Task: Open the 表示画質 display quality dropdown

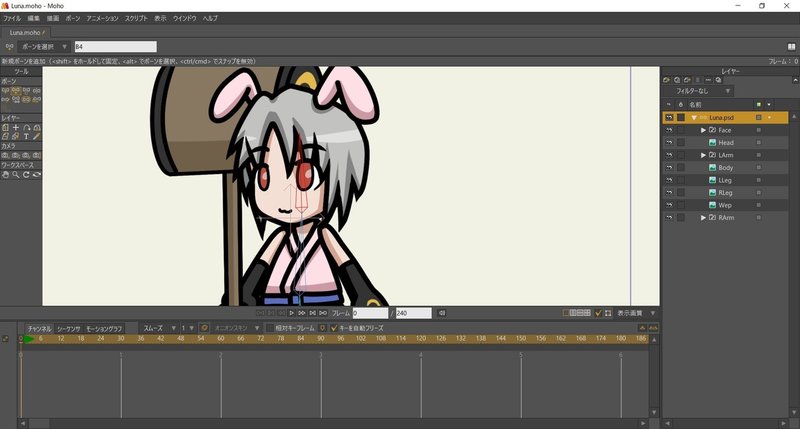Action: point(636,313)
